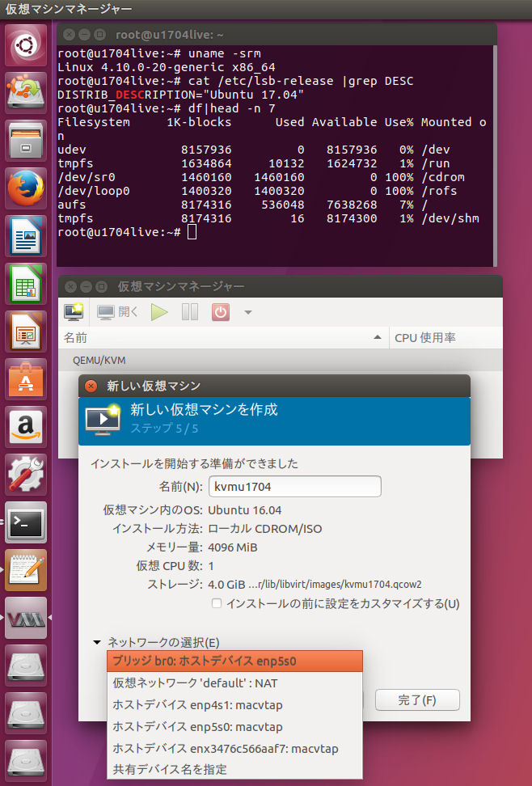The image size is (532, 786).
Task: Open Ubuntu Software center icon
Action: tap(26, 379)
